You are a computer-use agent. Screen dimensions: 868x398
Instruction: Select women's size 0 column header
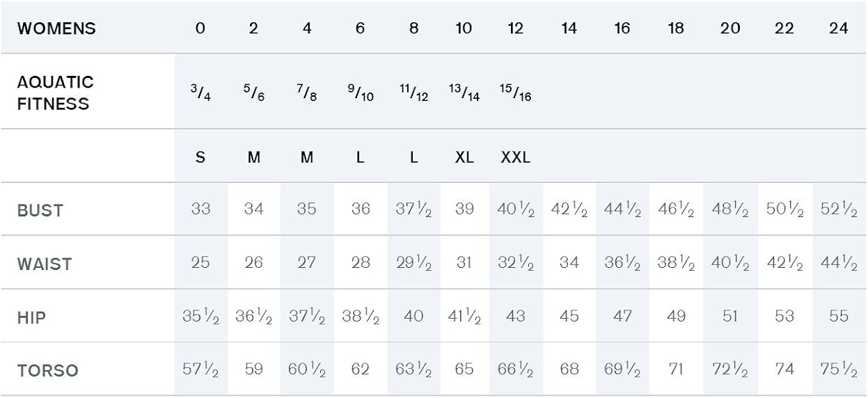[200, 29]
